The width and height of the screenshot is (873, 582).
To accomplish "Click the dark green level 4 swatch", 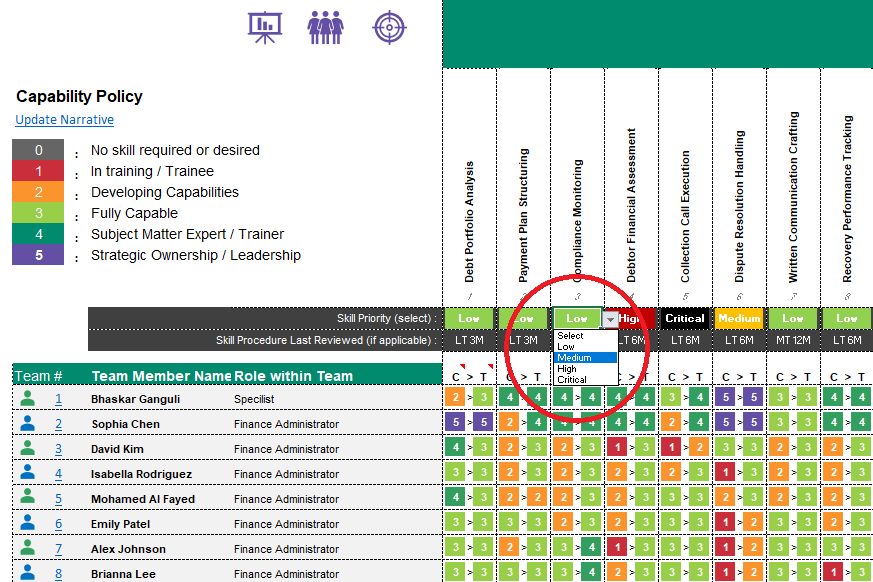I will click(38, 234).
